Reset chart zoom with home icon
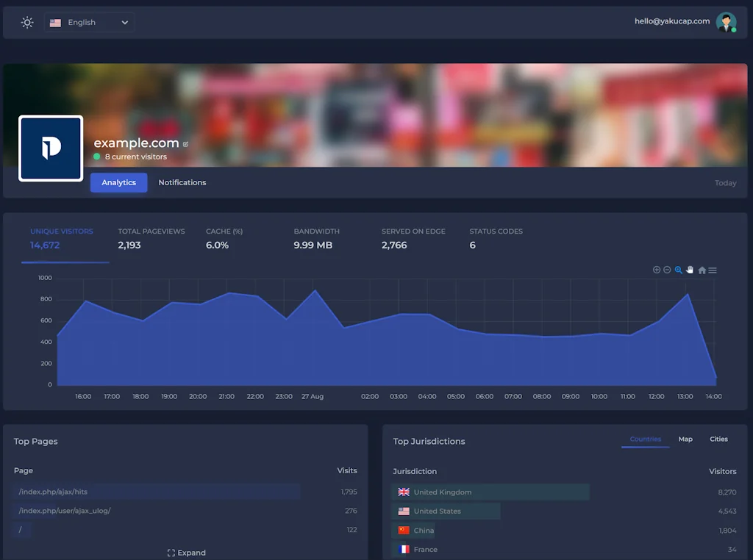This screenshot has width=753, height=560. click(x=702, y=270)
